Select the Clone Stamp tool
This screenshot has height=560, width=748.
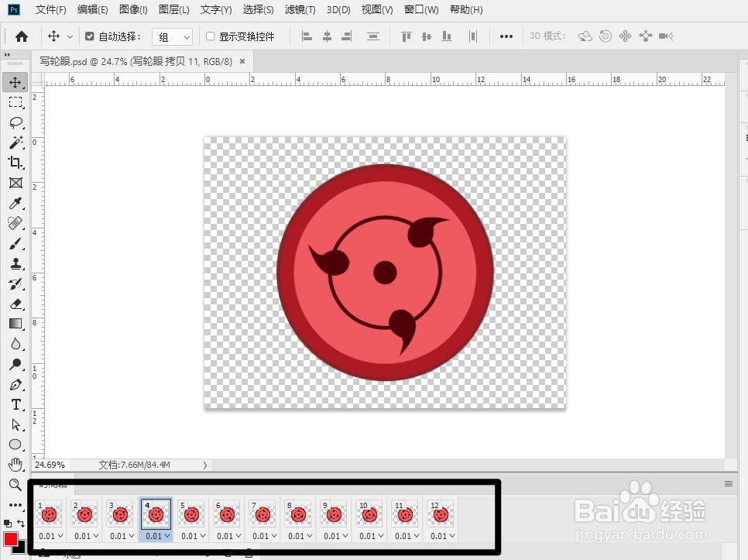(x=15, y=264)
